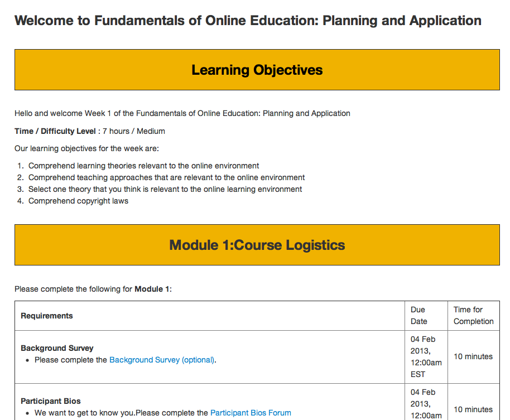510x420 pixels.
Task: Click the Background Survey 10 minutes cell
Action: tap(473, 356)
